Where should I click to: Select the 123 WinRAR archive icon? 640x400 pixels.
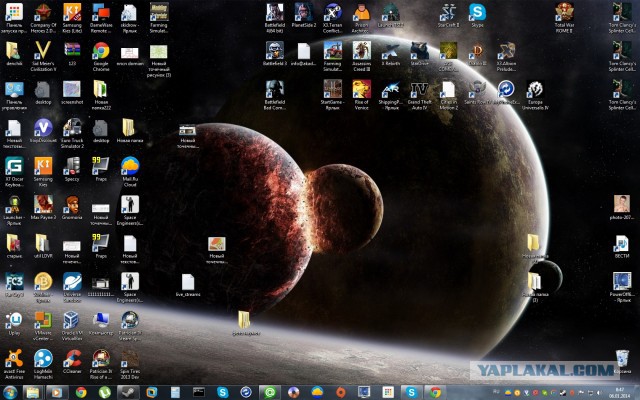coord(72,53)
